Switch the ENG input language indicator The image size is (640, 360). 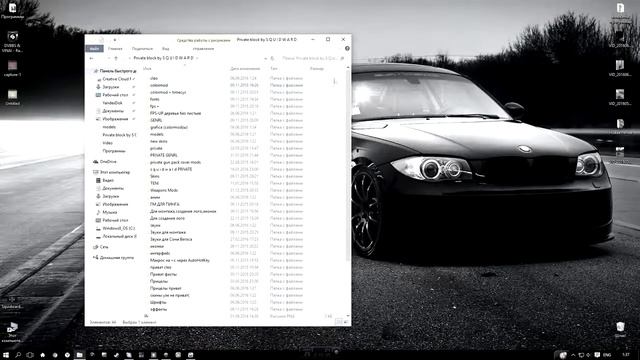(607, 355)
